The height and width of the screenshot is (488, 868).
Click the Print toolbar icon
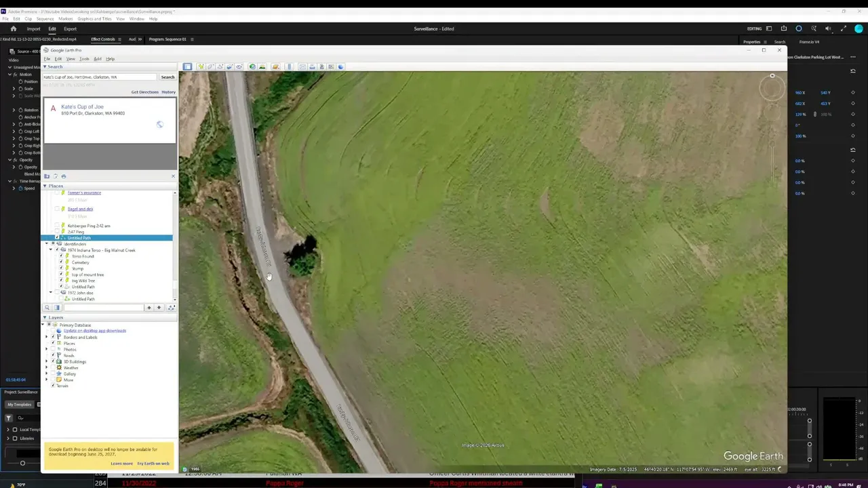pos(312,66)
